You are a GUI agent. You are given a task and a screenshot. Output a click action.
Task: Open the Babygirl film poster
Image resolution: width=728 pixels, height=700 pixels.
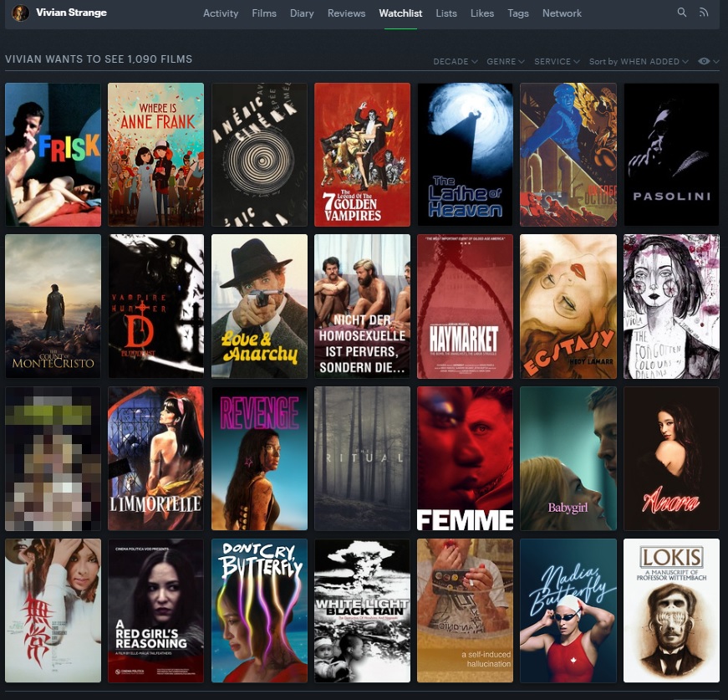pyautogui.click(x=568, y=458)
